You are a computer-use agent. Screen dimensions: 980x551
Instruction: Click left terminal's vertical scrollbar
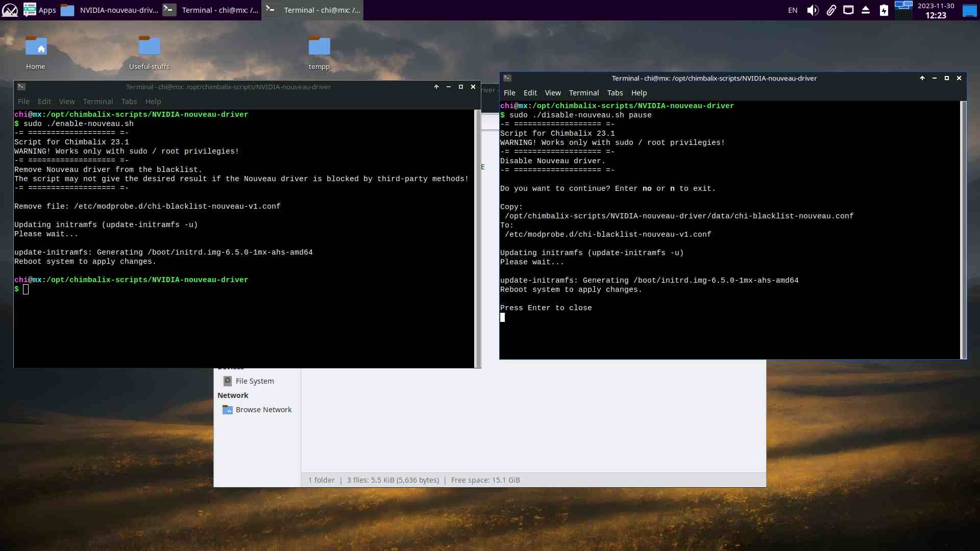[x=478, y=238]
